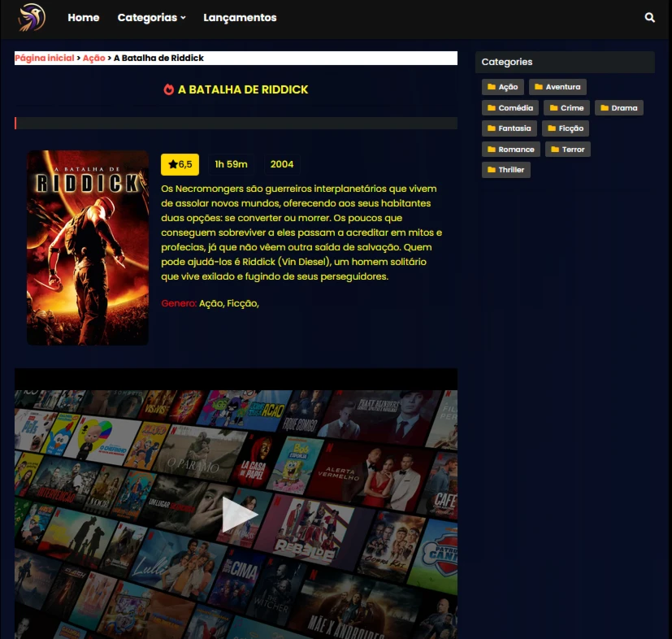
Task: Open the search icon in the header
Action: pyautogui.click(x=650, y=18)
